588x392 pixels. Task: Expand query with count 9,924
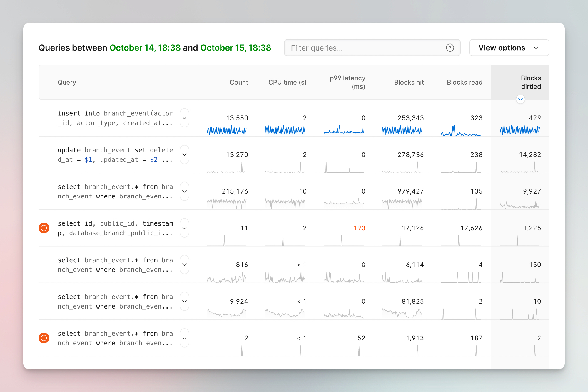pyautogui.click(x=184, y=301)
